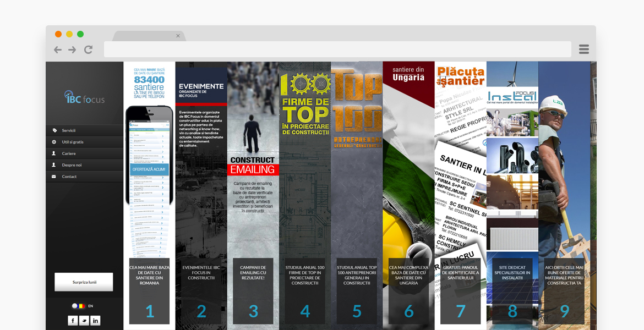Reload the page with refresh icon
Image resolution: width=644 pixels, height=330 pixels.
click(x=88, y=50)
